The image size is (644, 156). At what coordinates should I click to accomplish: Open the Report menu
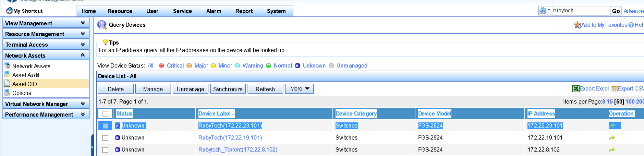pos(244,11)
